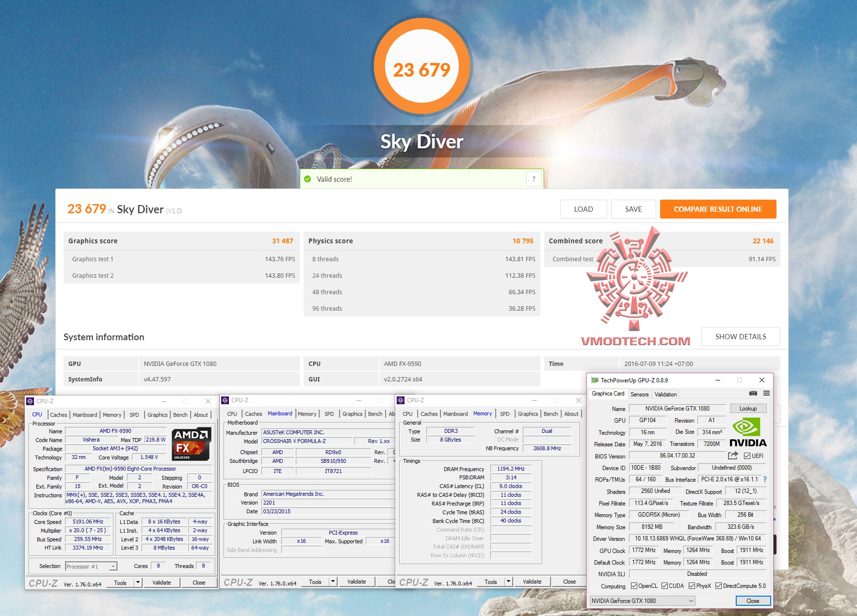857x616 pixels.
Task: Select the Graphics Card tab in GPU-Z
Action: point(608,394)
